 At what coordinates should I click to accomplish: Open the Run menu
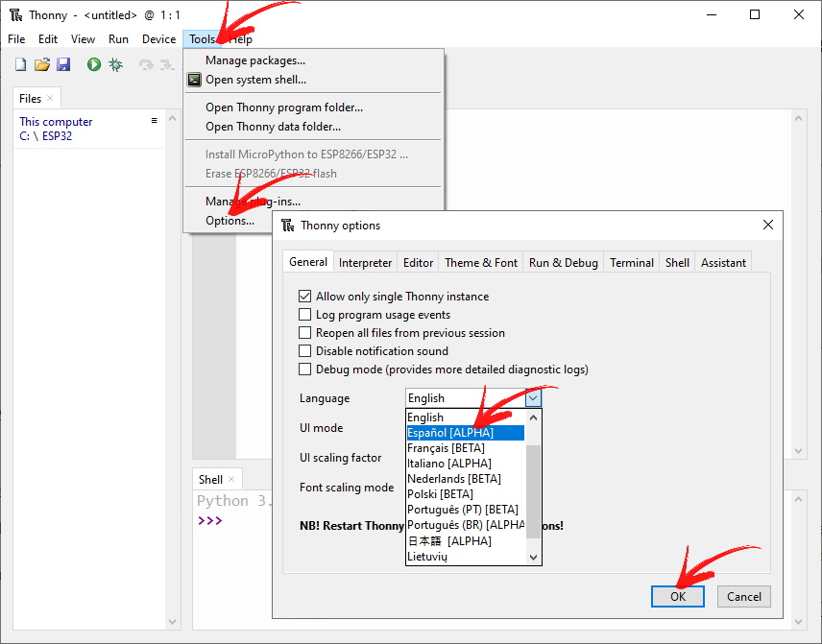(118, 39)
